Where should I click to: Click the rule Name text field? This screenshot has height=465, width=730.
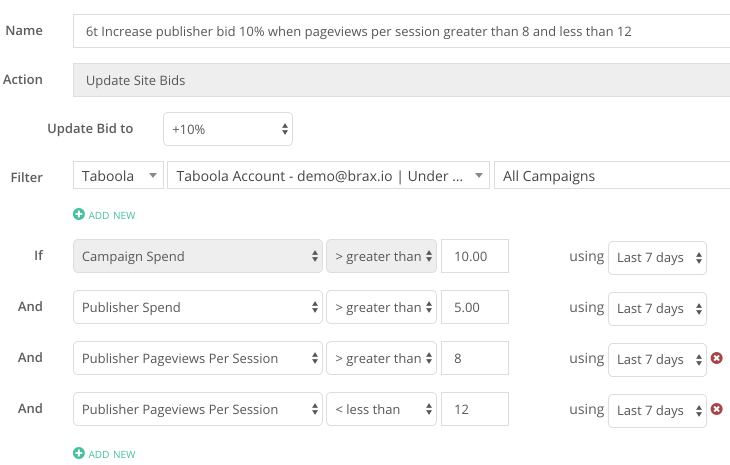[x=401, y=31]
